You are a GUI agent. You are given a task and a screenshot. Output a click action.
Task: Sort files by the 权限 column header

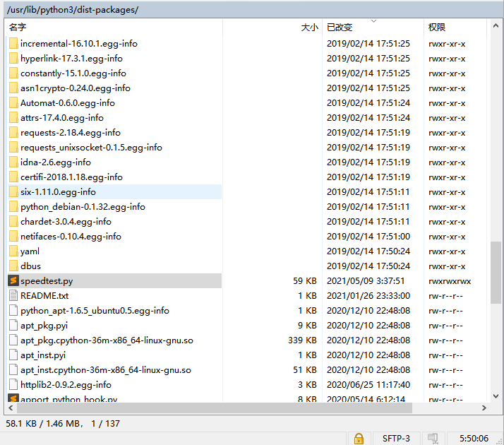[x=455, y=27]
